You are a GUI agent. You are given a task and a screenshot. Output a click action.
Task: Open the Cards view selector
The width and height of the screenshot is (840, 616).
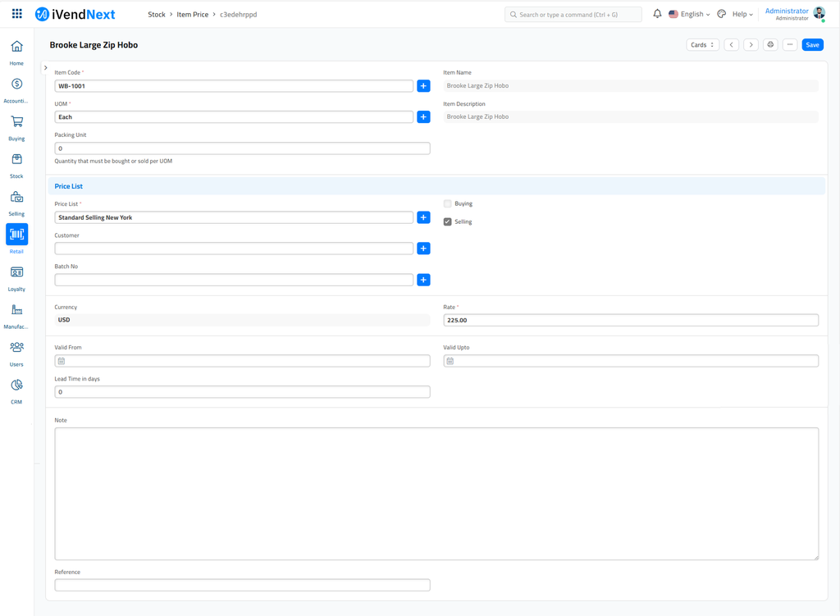(x=702, y=45)
